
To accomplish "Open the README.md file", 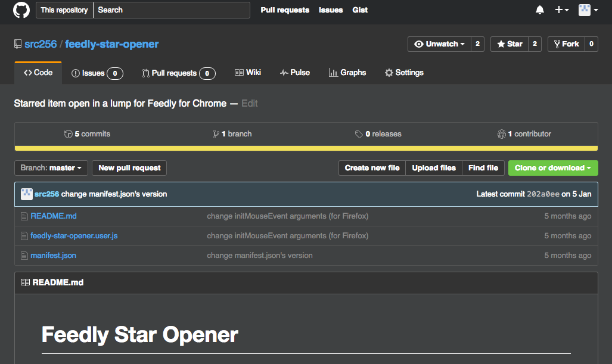I will (54, 216).
